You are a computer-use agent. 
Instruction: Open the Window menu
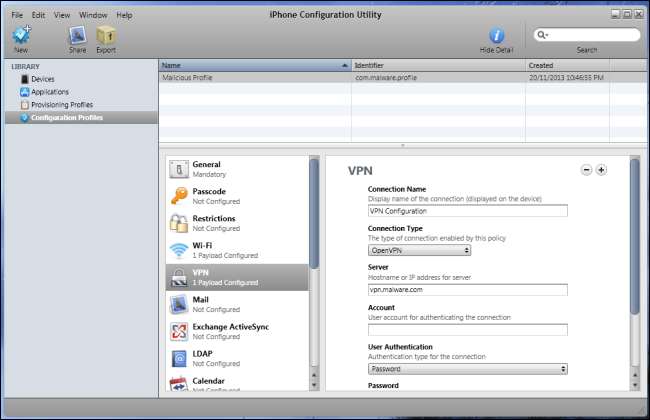click(x=93, y=15)
